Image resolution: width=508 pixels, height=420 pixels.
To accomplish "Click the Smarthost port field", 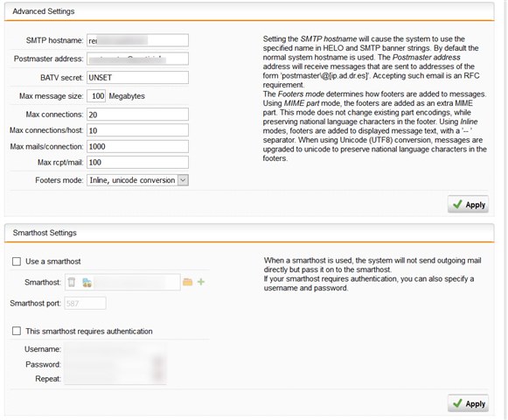I will pos(85,304).
